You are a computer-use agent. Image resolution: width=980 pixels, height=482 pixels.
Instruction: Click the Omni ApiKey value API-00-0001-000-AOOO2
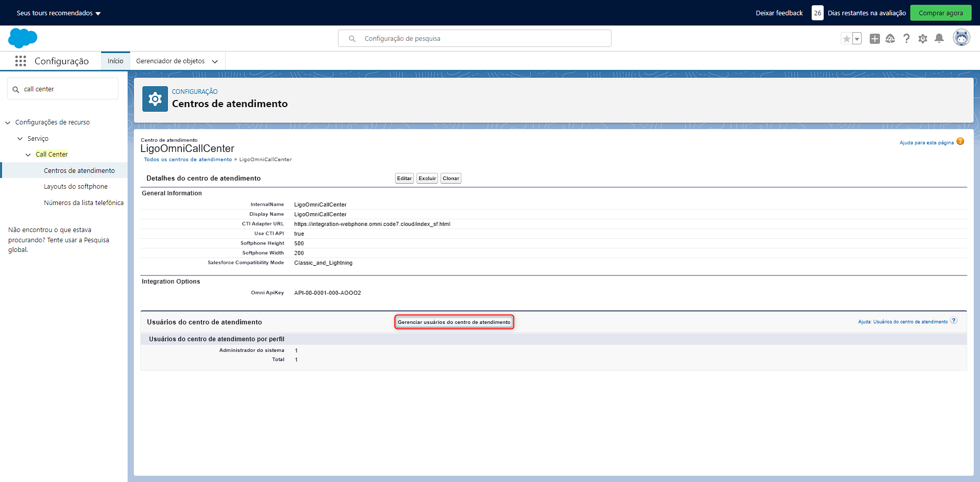pyautogui.click(x=328, y=293)
